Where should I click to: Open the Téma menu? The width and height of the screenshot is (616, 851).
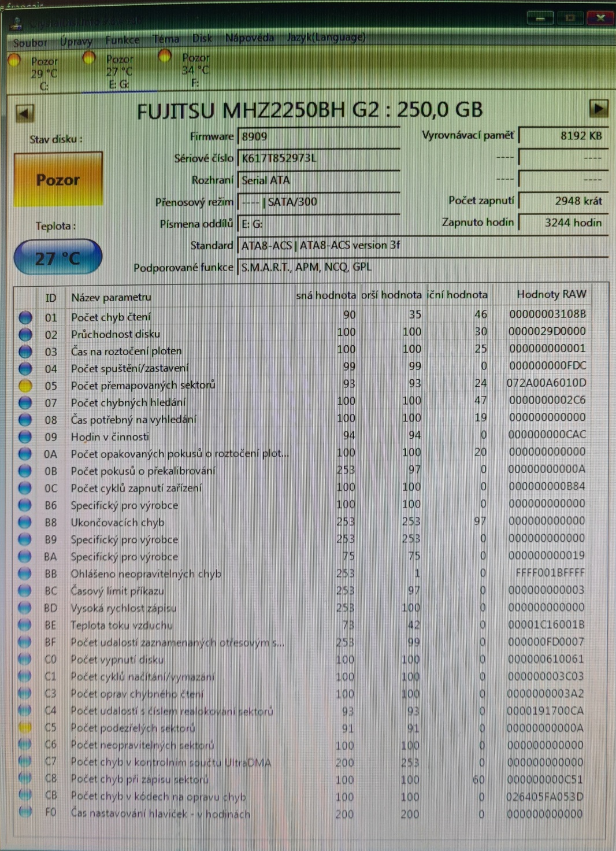(x=165, y=39)
